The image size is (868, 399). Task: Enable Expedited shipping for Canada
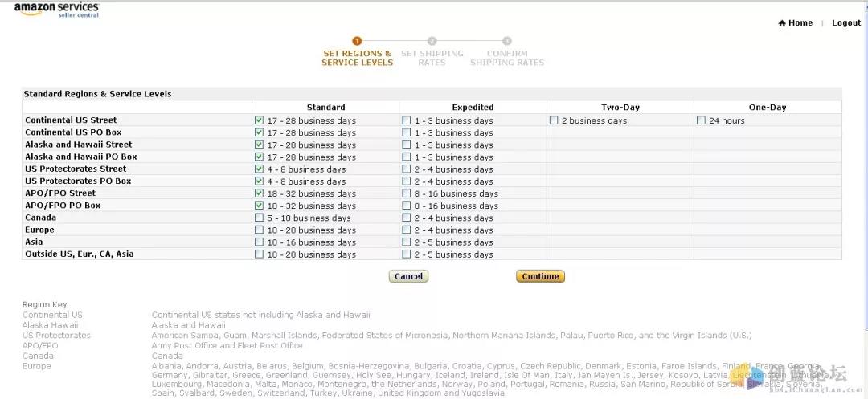click(x=407, y=218)
